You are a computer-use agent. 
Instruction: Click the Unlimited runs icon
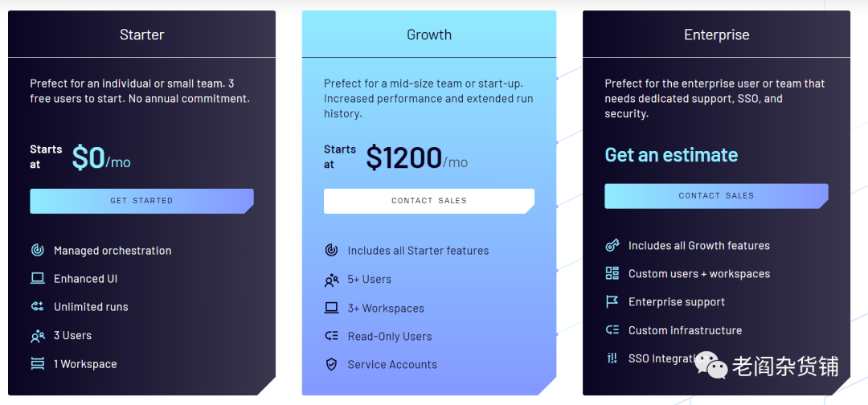click(37, 306)
